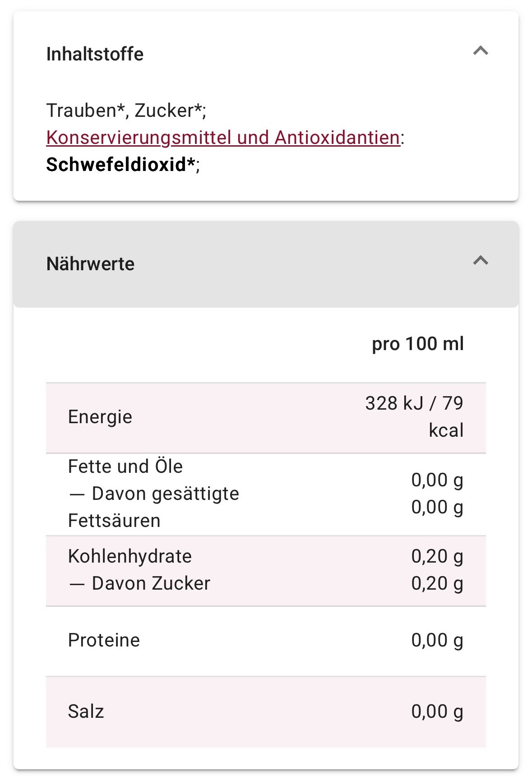The height and width of the screenshot is (776, 532).
Task: Click the Kohlenhydrate 0,20 g value
Action: coord(437,556)
